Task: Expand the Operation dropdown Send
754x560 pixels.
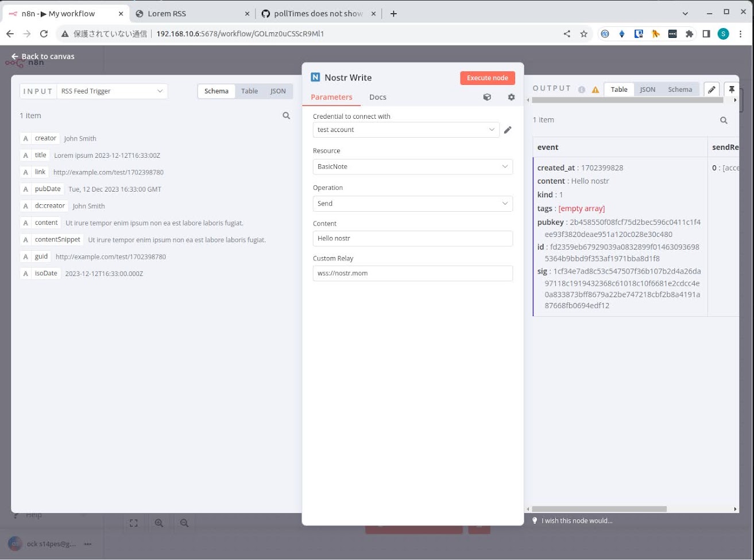Action: [x=412, y=203]
